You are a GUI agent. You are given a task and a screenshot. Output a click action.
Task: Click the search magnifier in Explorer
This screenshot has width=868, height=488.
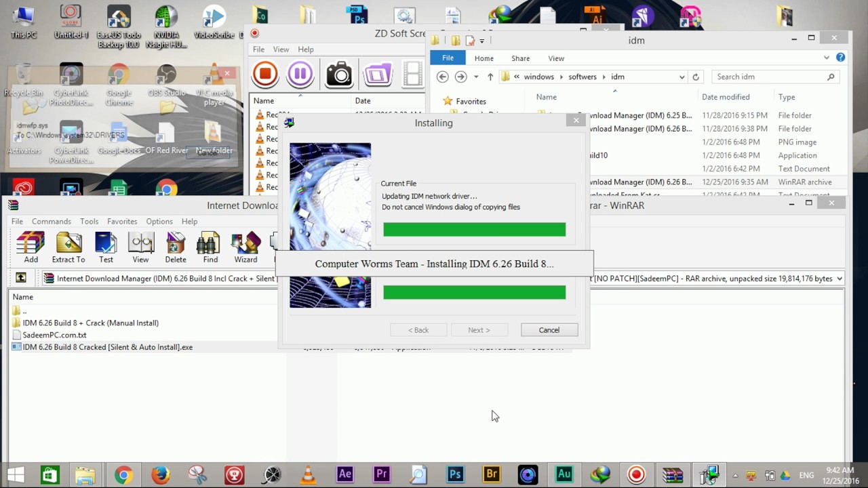(x=831, y=77)
